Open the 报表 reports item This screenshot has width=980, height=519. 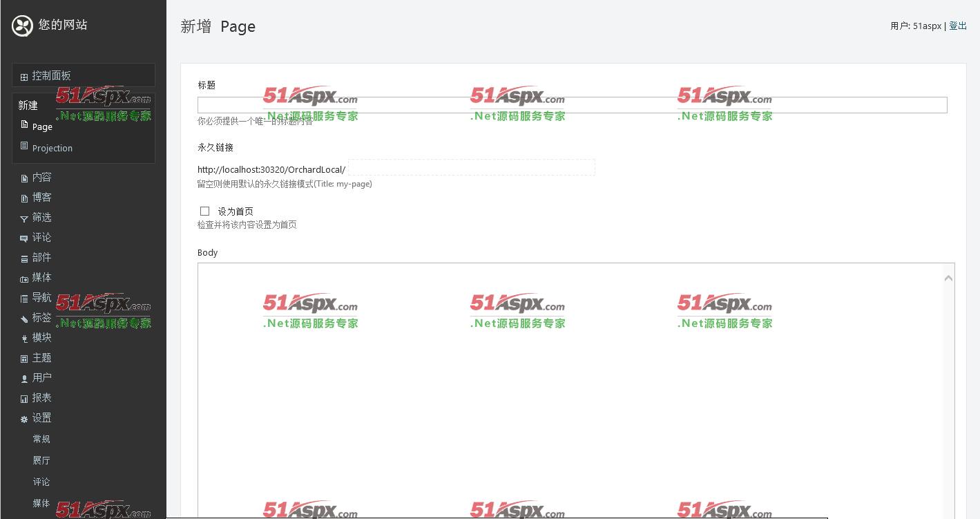[41, 398]
